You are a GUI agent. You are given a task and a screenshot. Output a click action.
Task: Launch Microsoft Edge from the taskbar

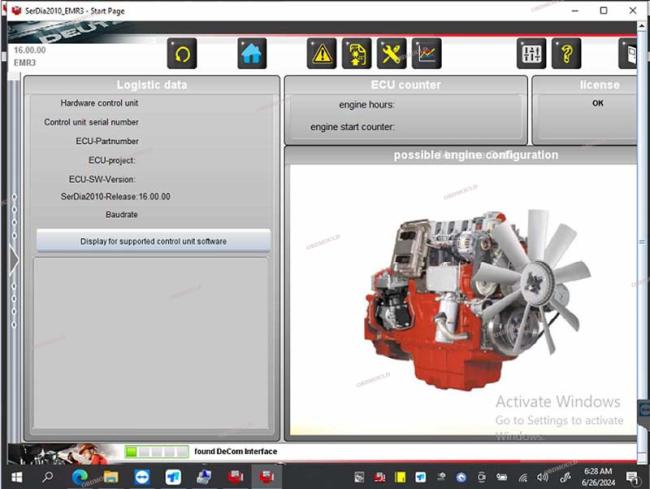[79, 477]
